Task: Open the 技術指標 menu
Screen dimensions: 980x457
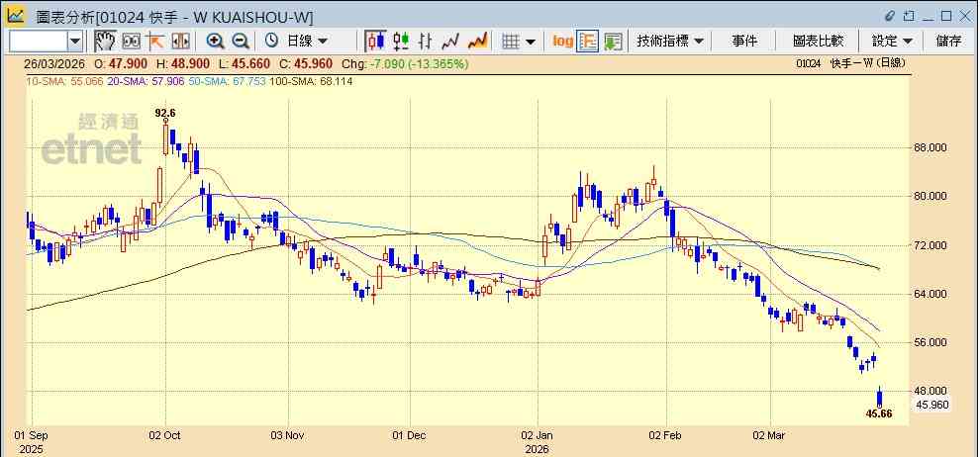Action: (x=670, y=42)
